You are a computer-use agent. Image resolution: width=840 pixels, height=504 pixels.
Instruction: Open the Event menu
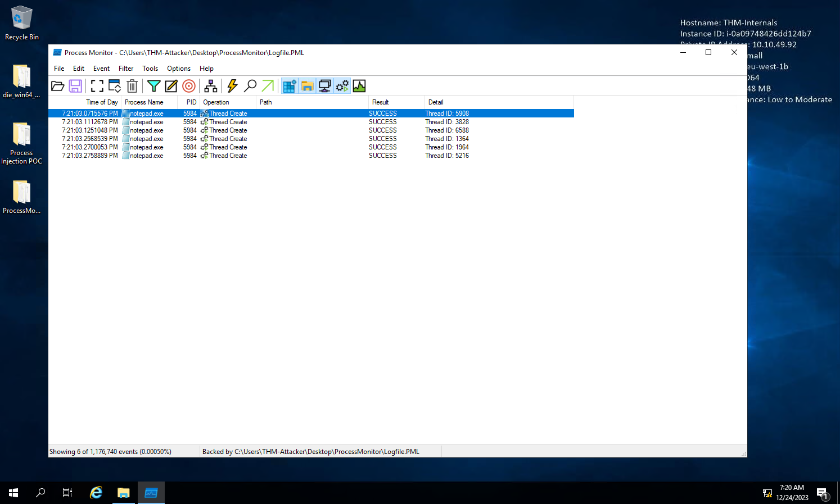click(101, 69)
